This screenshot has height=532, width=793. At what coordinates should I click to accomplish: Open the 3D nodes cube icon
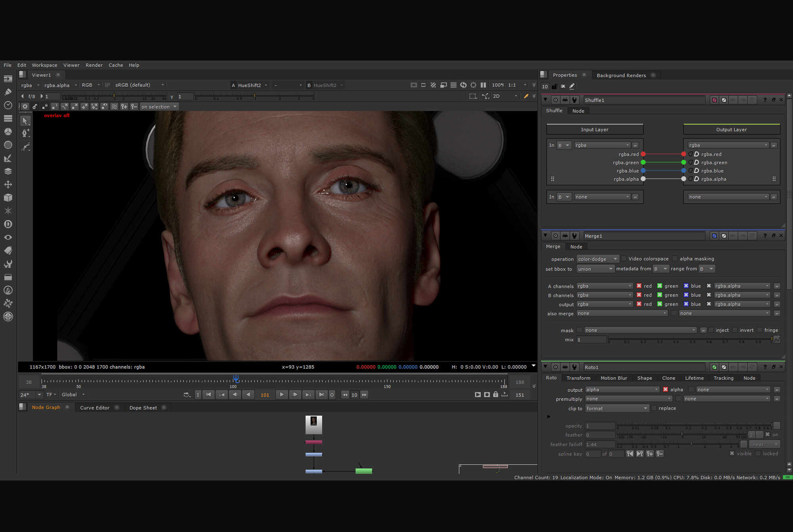pyautogui.click(x=8, y=197)
